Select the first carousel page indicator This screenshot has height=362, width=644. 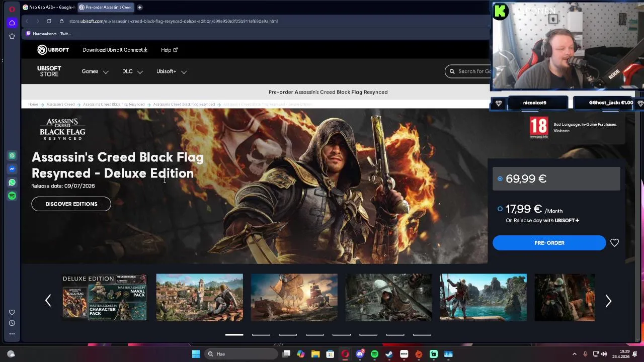pos(234,334)
